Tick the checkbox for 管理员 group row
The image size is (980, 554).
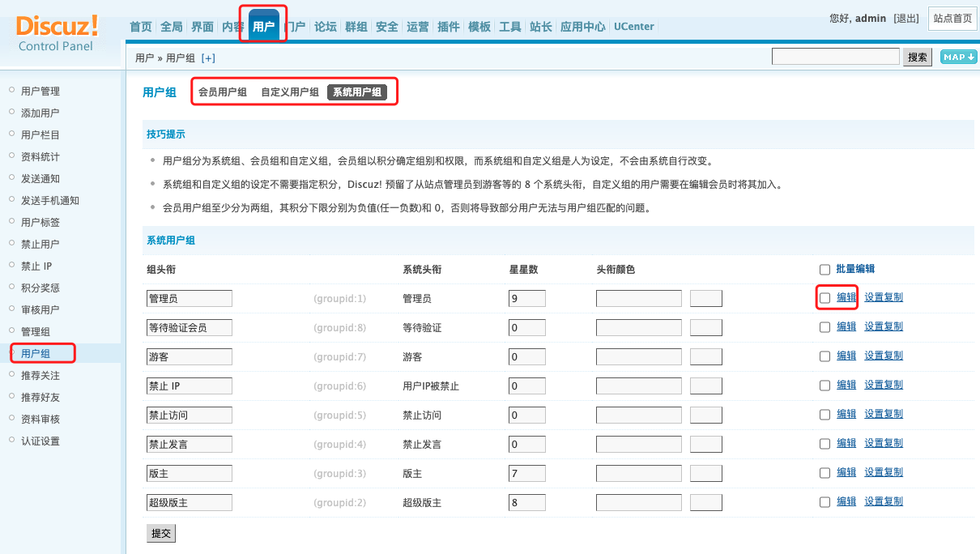coord(824,298)
